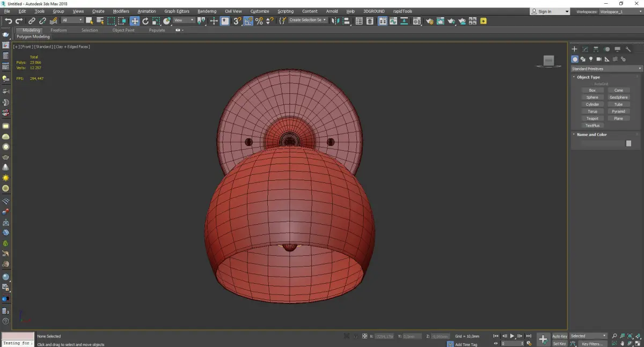Switch to the Lights category in the Create panel
Viewport: 644px width, 347px height.
click(591, 60)
